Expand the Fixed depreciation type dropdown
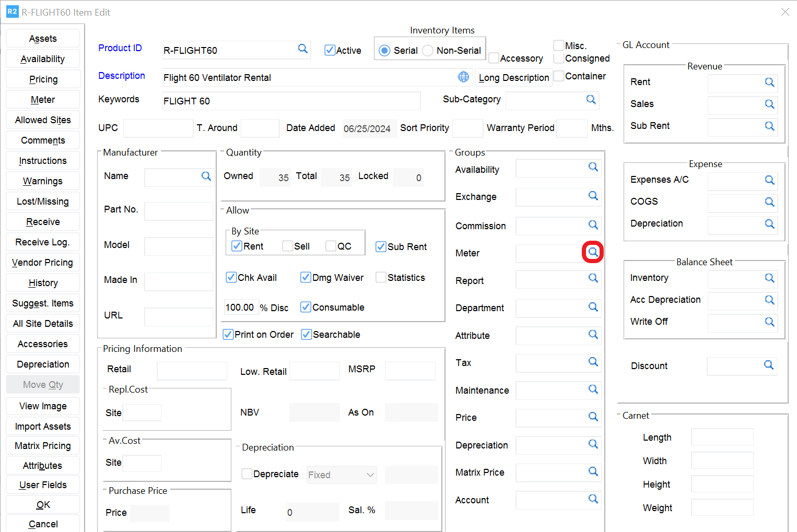 [x=370, y=475]
